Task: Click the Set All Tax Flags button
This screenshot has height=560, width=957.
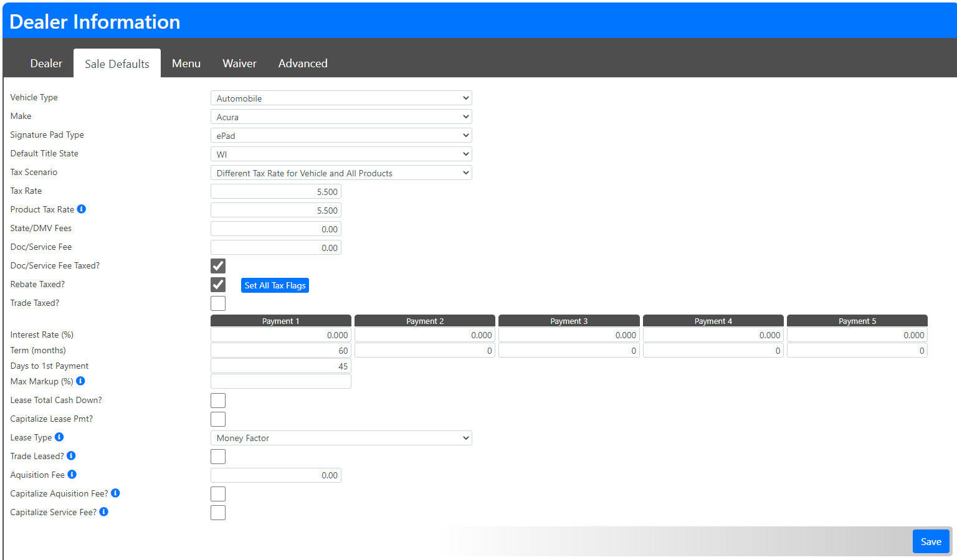Action: point(275,285)
